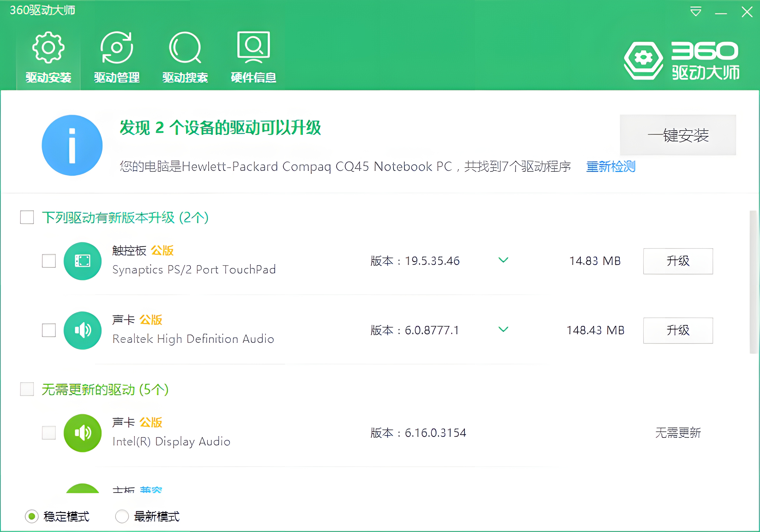Click the touchpad device icon

82,261
